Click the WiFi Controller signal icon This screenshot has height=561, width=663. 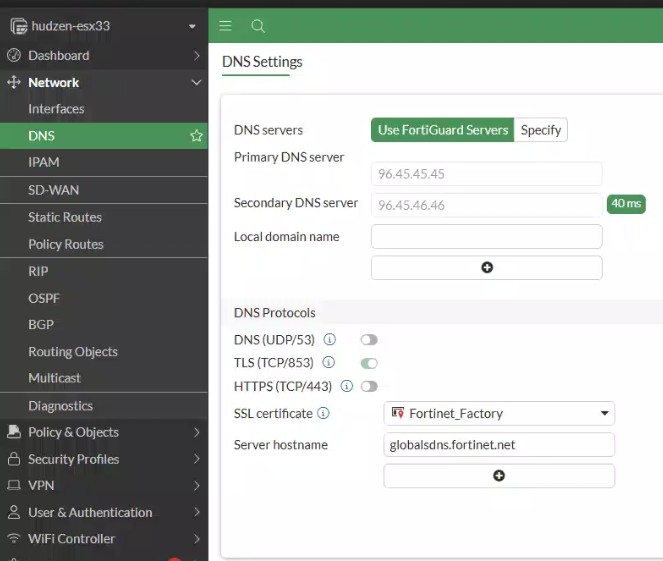click(x=14, y=538)
